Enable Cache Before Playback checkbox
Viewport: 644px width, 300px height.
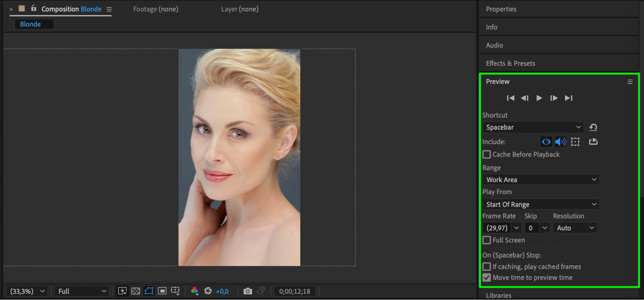487,155
